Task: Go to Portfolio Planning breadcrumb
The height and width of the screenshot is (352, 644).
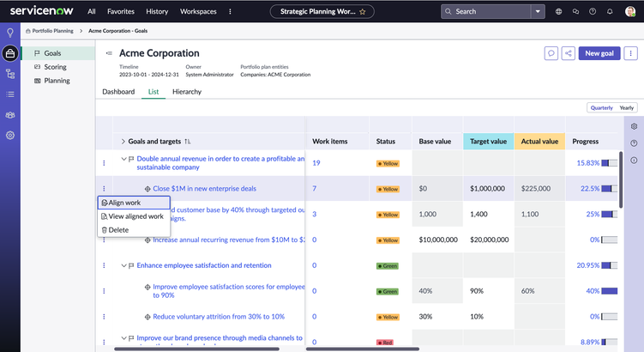Action: tap(52, 31)
